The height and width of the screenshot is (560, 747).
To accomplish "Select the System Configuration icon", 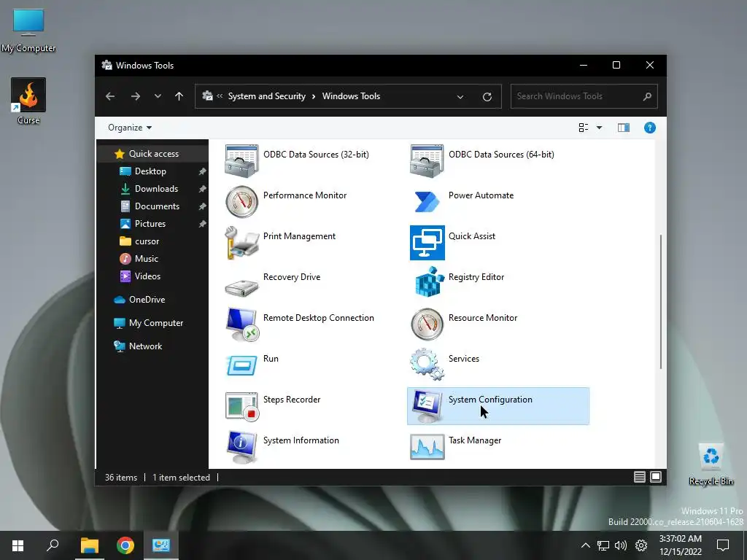I will click(427, 406).
